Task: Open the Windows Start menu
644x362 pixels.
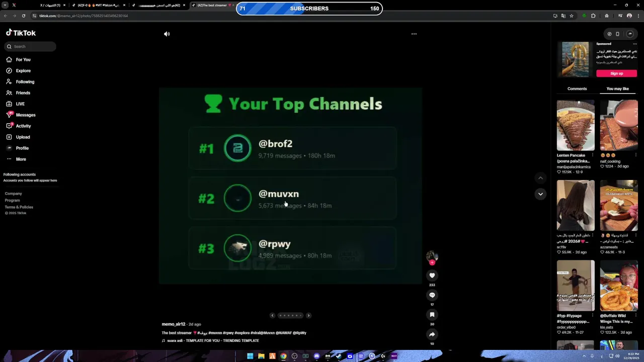Action: (x=250, y=356)
